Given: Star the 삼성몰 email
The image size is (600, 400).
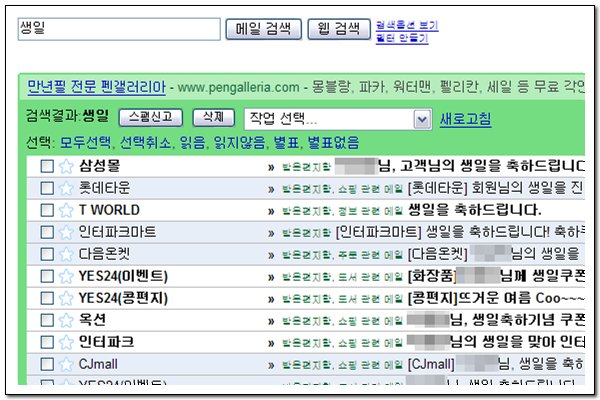Looking at the screenshot, I should click(x=66, y=166).
